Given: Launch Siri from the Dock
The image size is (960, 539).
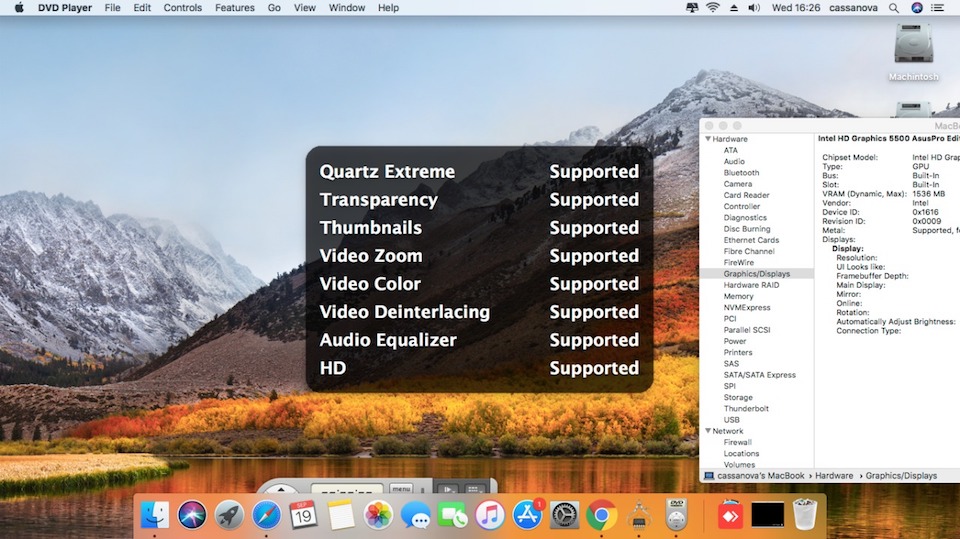Looking at the screenshot, I should (192, 515).
